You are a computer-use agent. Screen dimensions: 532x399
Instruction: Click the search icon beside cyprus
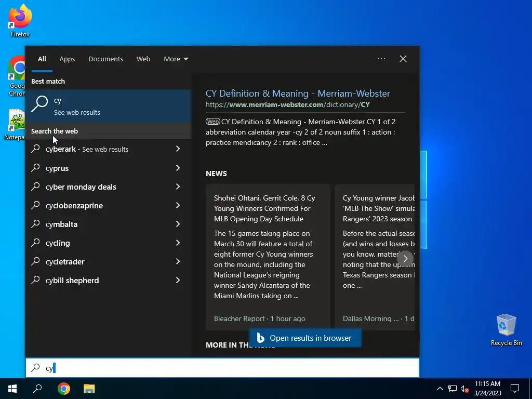(x=36, y=168)
